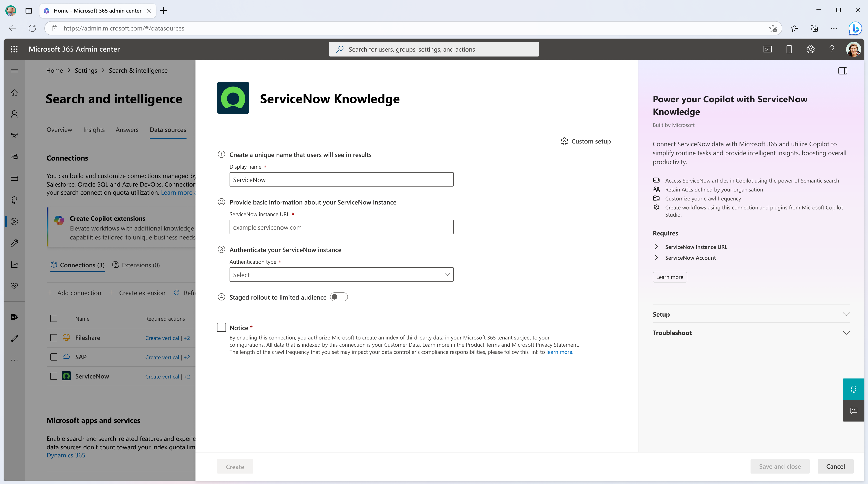
Task: Click the Search and Intelligence home icon
Action: coord(14,221)
